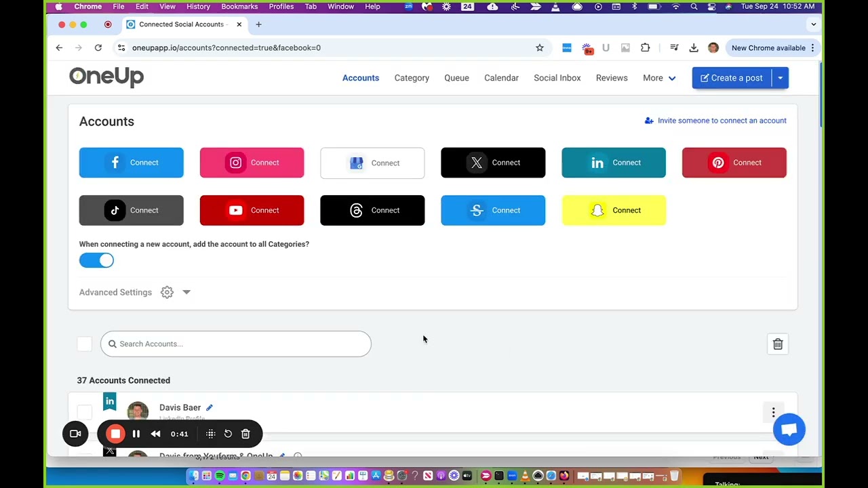
Task: Open site information icon in address bar
Action: tap(121, 47)
